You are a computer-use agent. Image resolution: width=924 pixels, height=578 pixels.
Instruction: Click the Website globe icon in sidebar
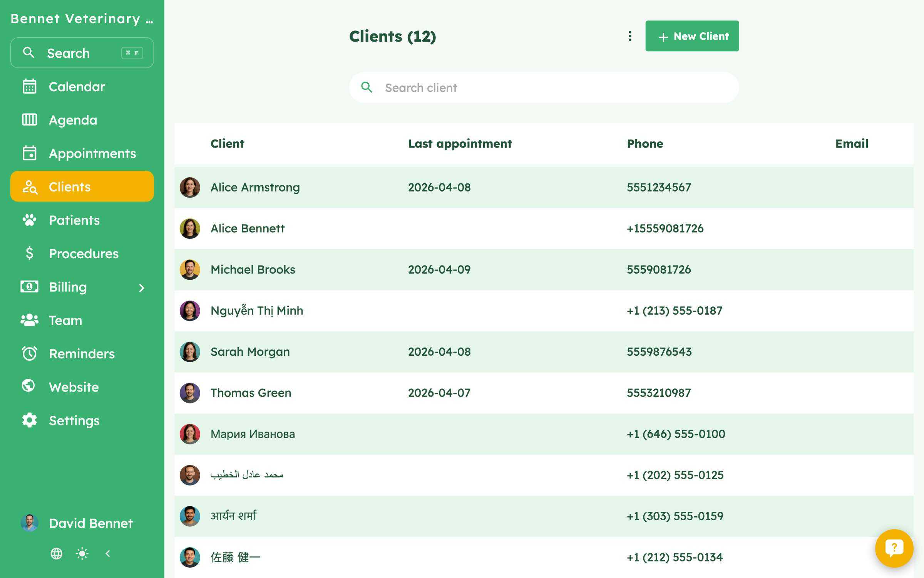tap(28, 386)
